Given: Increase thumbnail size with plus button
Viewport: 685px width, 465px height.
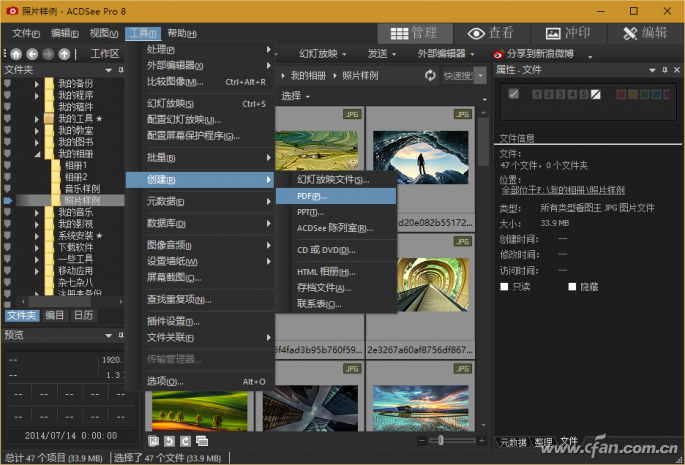Looking at the screenshot, I should click(482, 441).
